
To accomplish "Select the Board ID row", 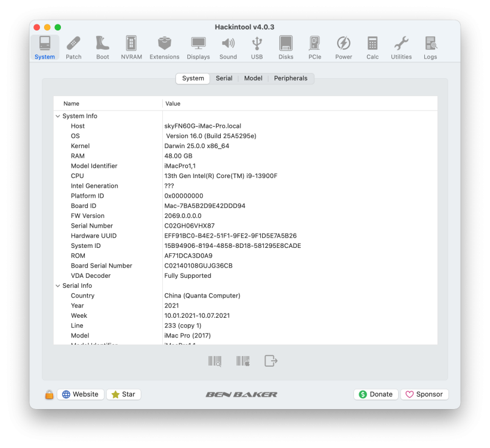I will [246, 206].
